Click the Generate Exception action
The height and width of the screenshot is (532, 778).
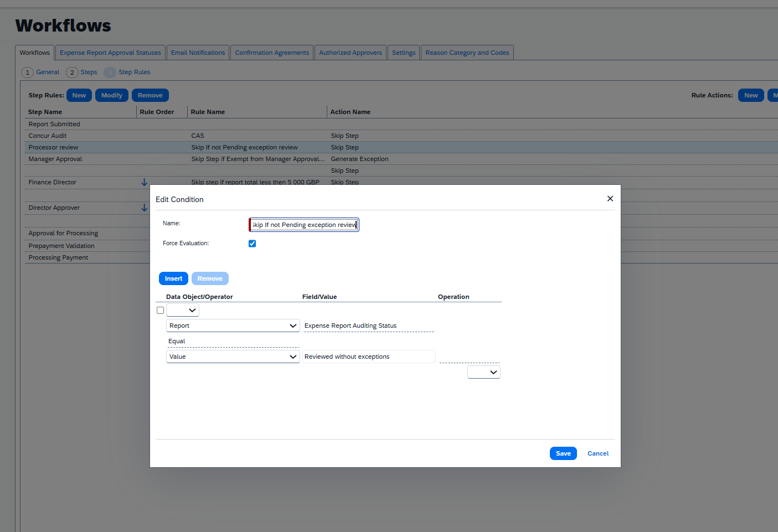pos(359,159)
